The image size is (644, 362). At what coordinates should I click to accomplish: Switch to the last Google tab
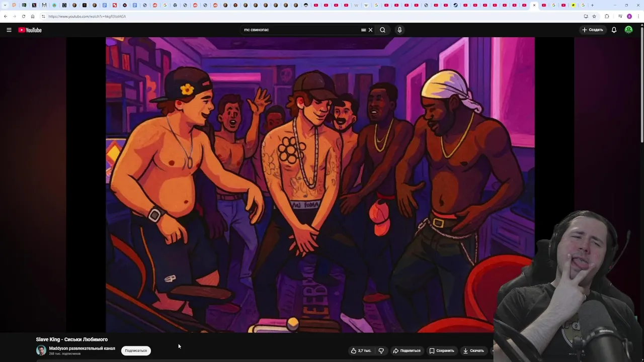click(x=583, y=5)
